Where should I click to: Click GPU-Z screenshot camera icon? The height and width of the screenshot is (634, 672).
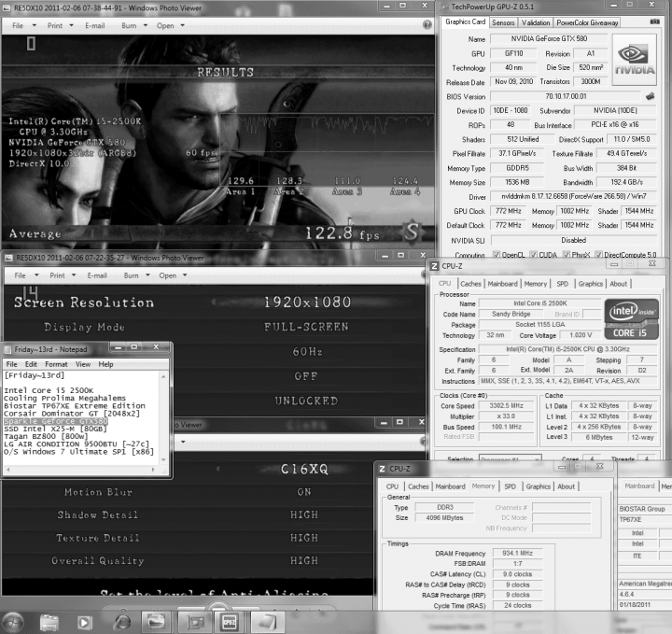[x=654, y=21]
